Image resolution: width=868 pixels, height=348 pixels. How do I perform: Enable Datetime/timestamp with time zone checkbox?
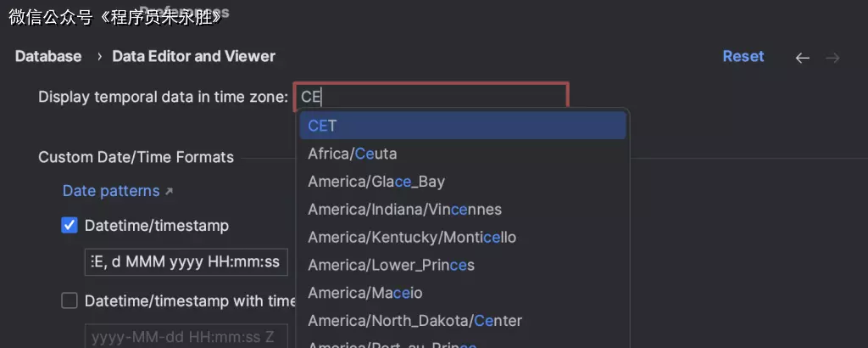(x=70, y=300)
